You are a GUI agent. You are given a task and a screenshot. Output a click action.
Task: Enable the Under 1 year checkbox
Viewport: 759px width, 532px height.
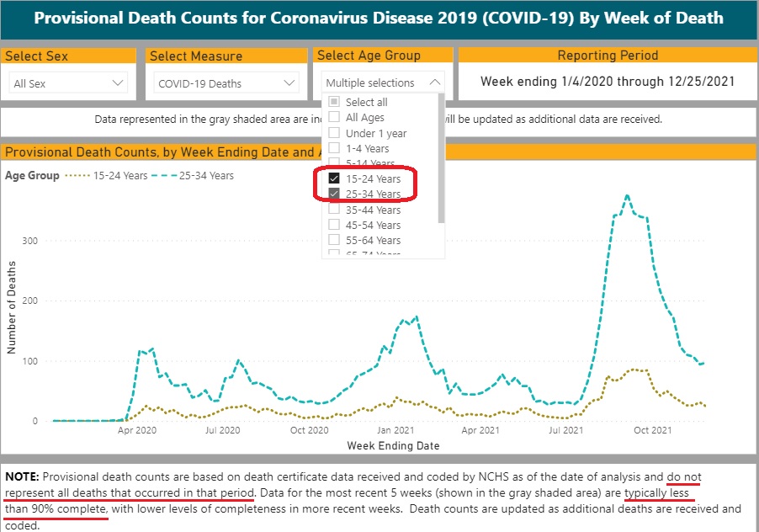334,133
